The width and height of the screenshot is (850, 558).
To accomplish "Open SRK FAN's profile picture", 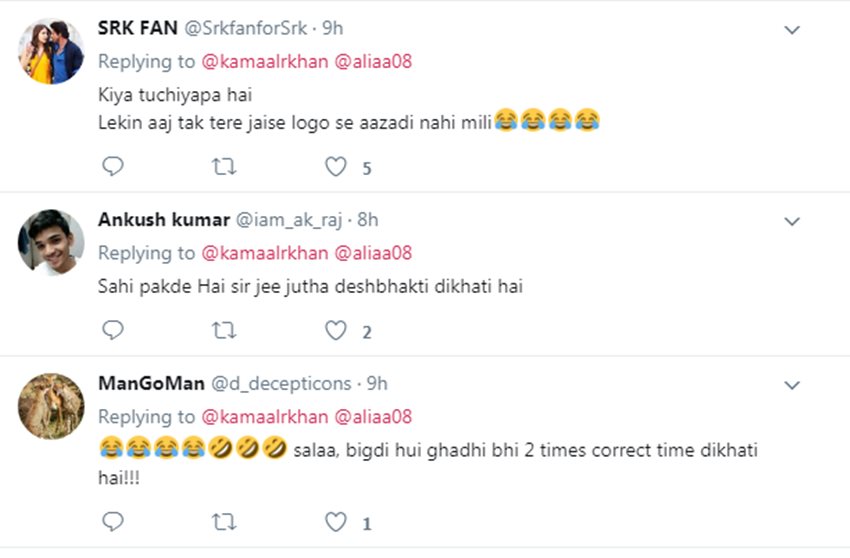I will point(51,51).
